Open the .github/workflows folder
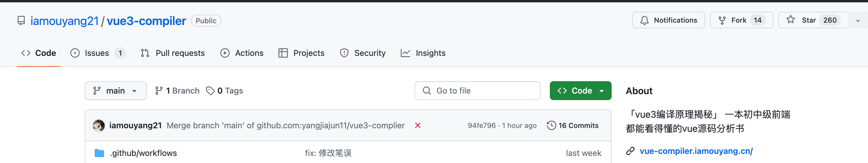The height and width of the screenshot is (163, 868). (x=143, y=153)
